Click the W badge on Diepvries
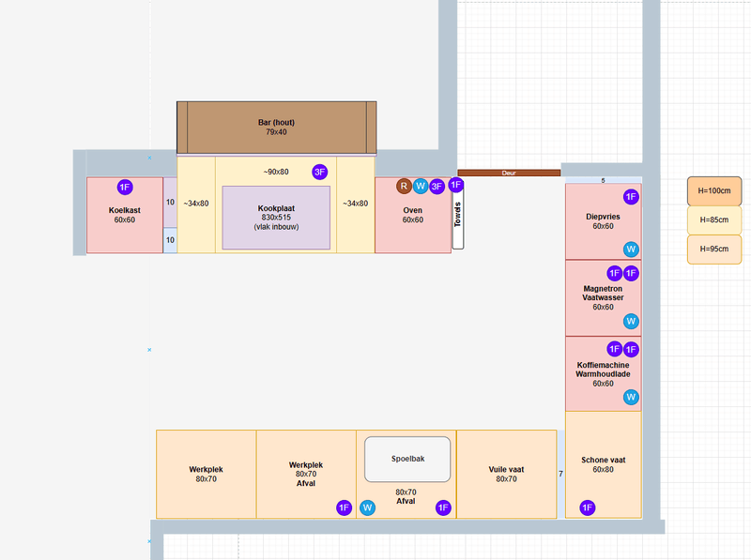This screenshot has width=751, height=560. click(x=631, y=249)
